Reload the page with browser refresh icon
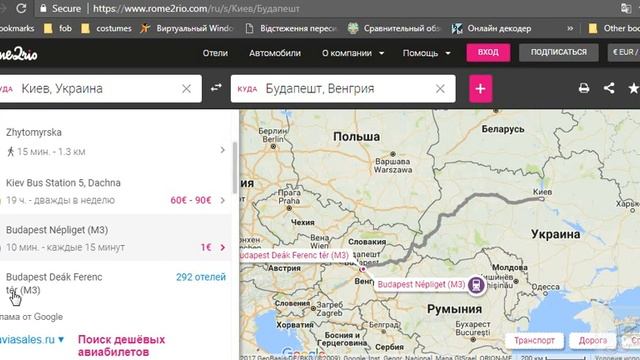The width and height of the screenshot is (640, 360). [21, 8]
